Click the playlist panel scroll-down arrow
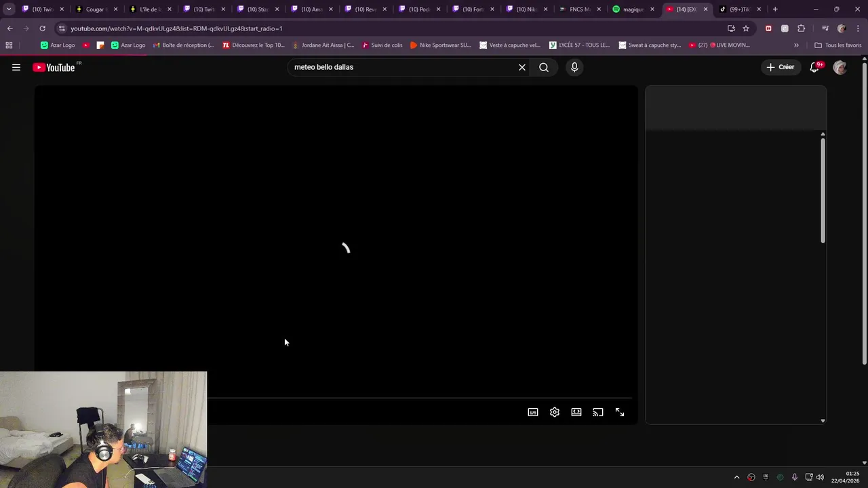This screenshot has height=488, width=868. [823, 421]
